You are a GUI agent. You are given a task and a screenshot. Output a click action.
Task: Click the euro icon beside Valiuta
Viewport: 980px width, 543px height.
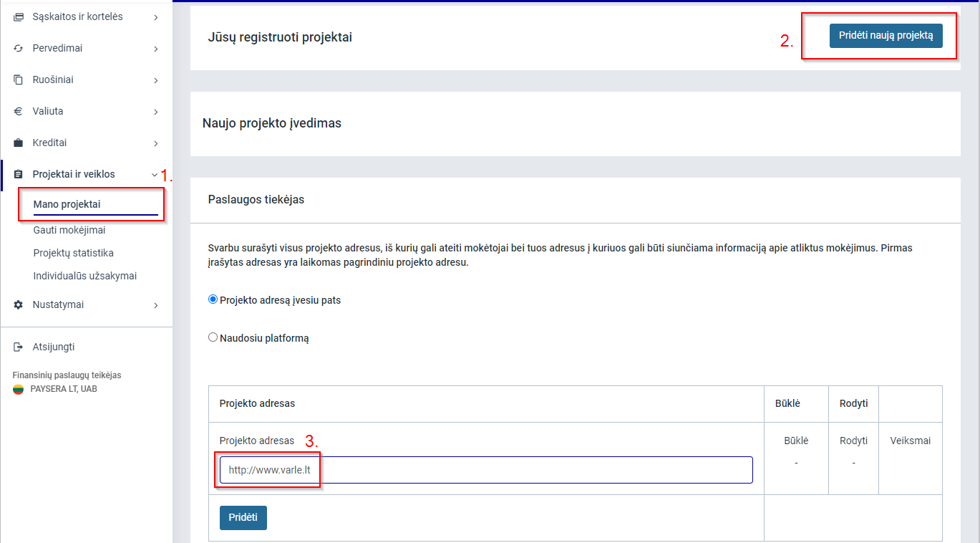[x=19, y=112]
